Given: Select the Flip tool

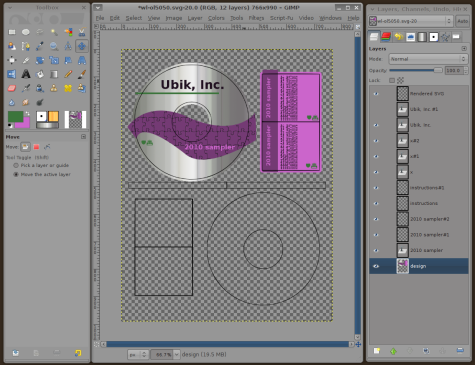Looking at the screenshot, I should pyautogui.click(x=12, y=74).
